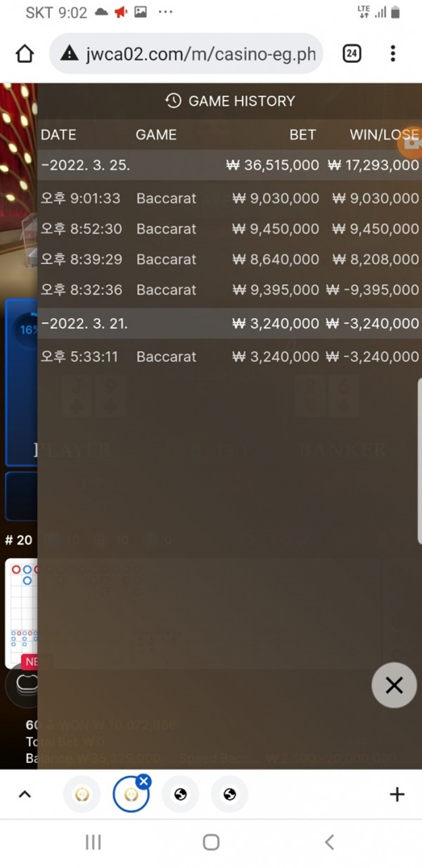Tap the Android back navigation button
This screenshot has width=422, height=868.
(x=330, y=842)
